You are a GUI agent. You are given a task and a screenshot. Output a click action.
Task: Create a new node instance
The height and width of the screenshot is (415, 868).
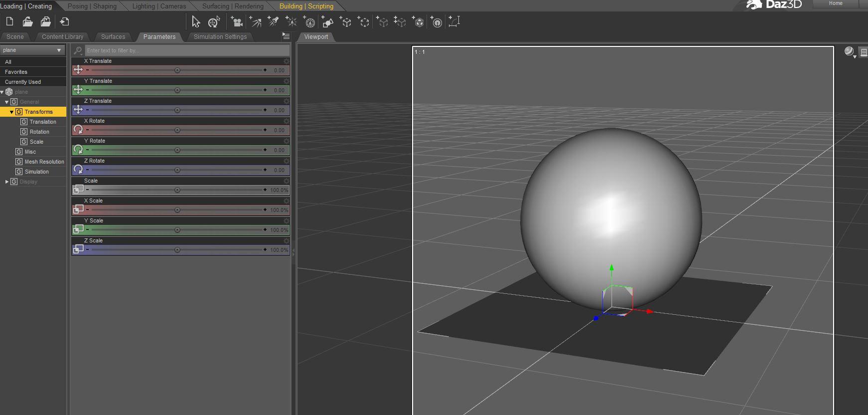point(382,21)
